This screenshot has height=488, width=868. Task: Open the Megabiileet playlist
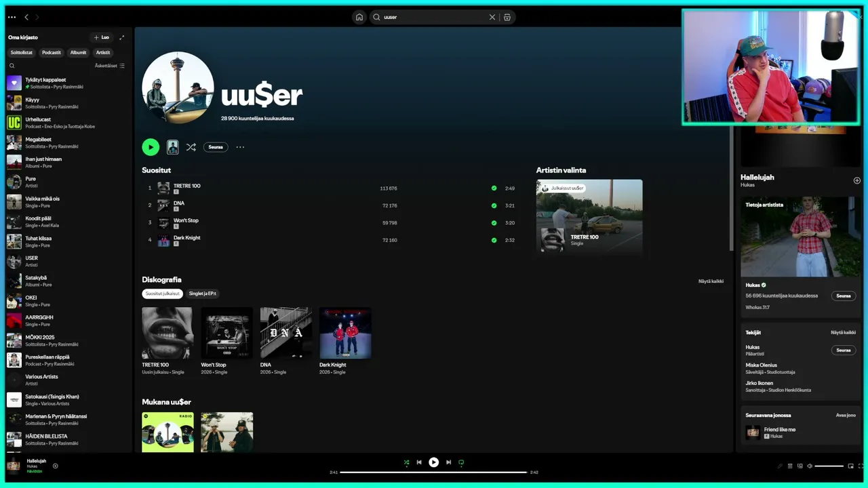[x=66, y=142]
